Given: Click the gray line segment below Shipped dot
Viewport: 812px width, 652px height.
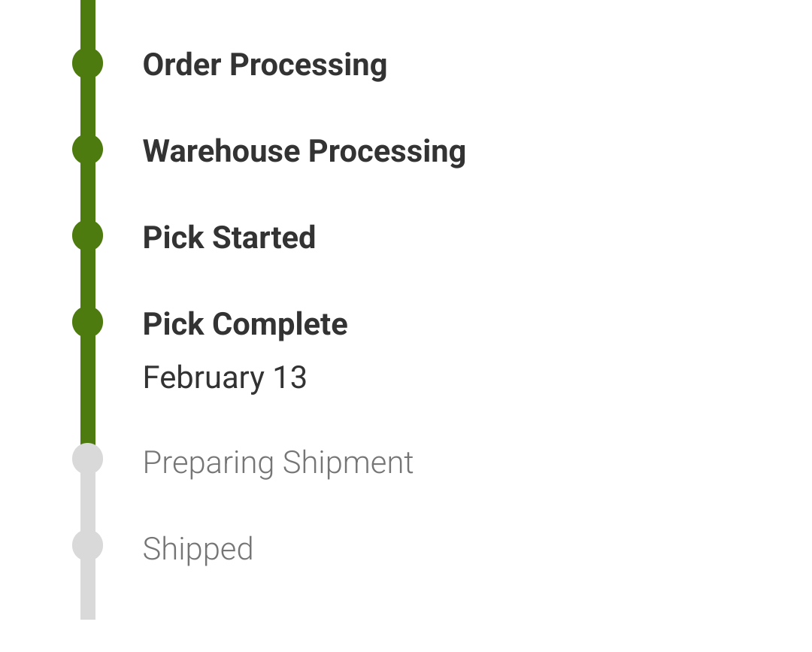Looking at the screenshot, I should [87, 590].
